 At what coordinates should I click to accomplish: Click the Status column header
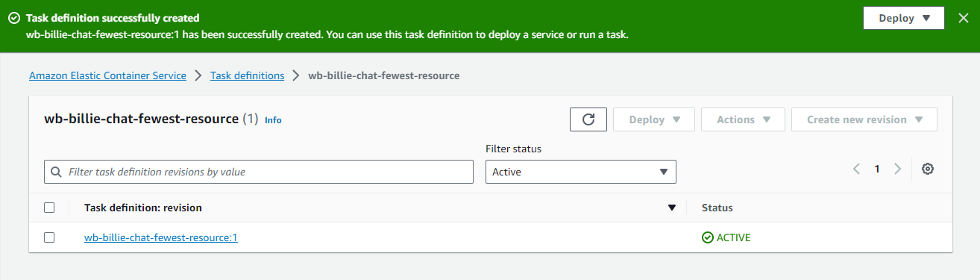pyautogui.click(x=717, y=208)
